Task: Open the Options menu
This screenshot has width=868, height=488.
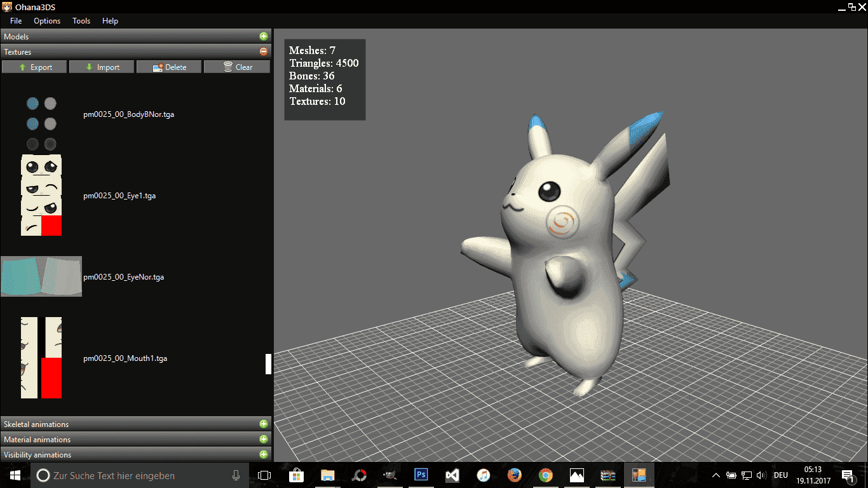Action: (x=47, y=21)
